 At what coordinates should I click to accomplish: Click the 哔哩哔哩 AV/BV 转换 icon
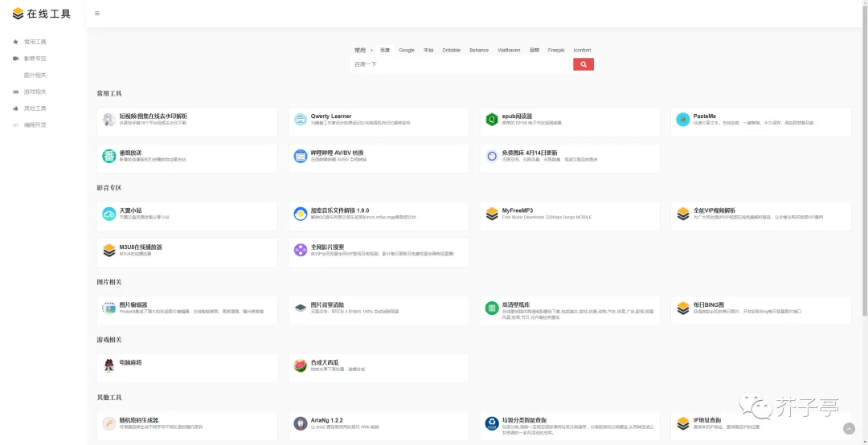click(x=300, y=156)
